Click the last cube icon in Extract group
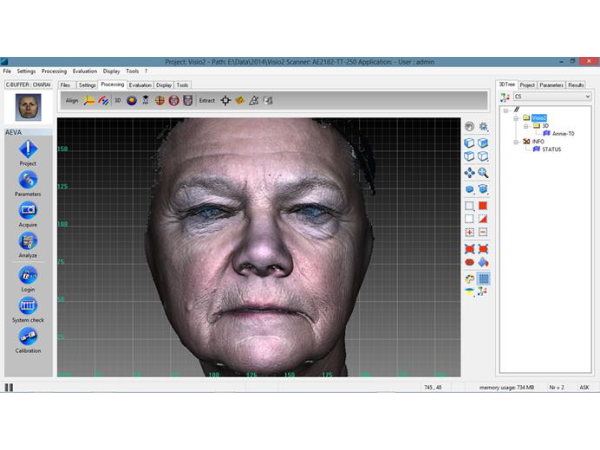600x450 pixels. (268, 101)
